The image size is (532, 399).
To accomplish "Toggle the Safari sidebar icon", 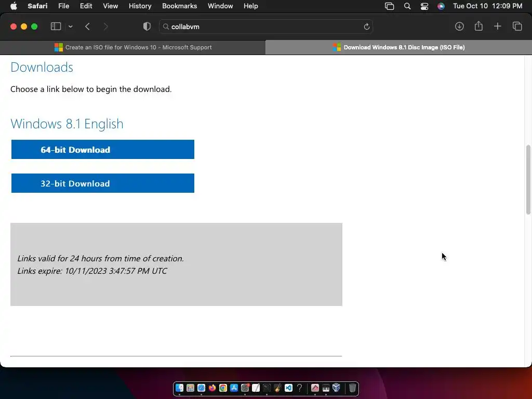I will (56, 26).
